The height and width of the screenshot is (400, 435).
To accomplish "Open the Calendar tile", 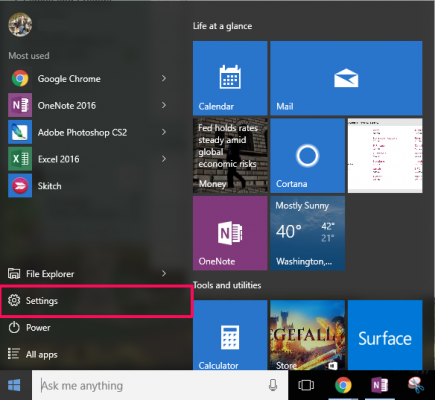I will click(x=230, y=78).
